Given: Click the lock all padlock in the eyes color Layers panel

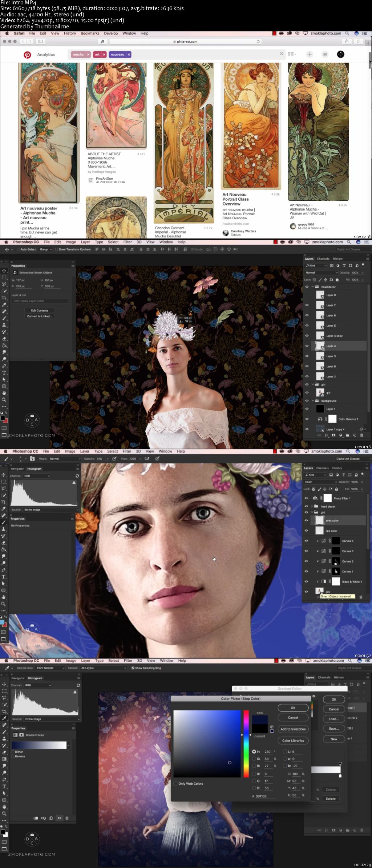Looking at the screenshot, I should 336,489.
